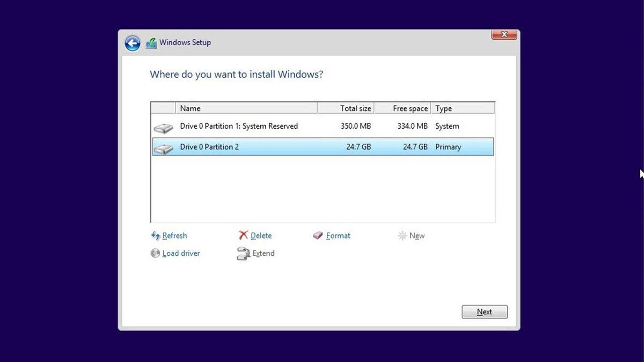Click the red X Delete icon
This screenshot has width=644, height=362.
click(244, 235)
